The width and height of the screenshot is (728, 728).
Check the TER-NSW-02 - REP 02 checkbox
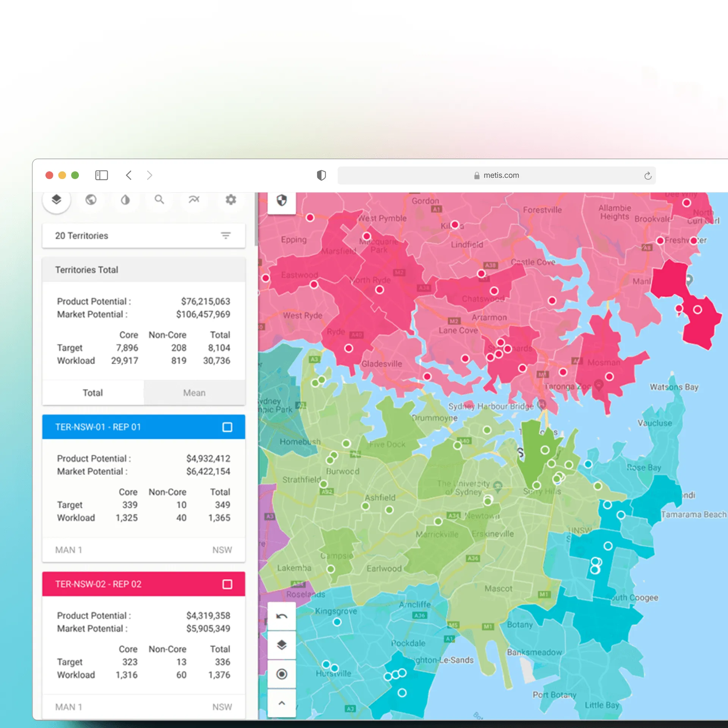pyautogui.click(x=227, y=584)
